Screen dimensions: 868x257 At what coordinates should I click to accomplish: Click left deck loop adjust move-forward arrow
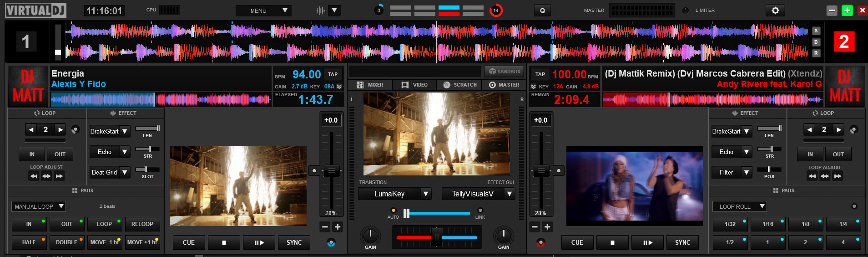(x=59, y=176)
